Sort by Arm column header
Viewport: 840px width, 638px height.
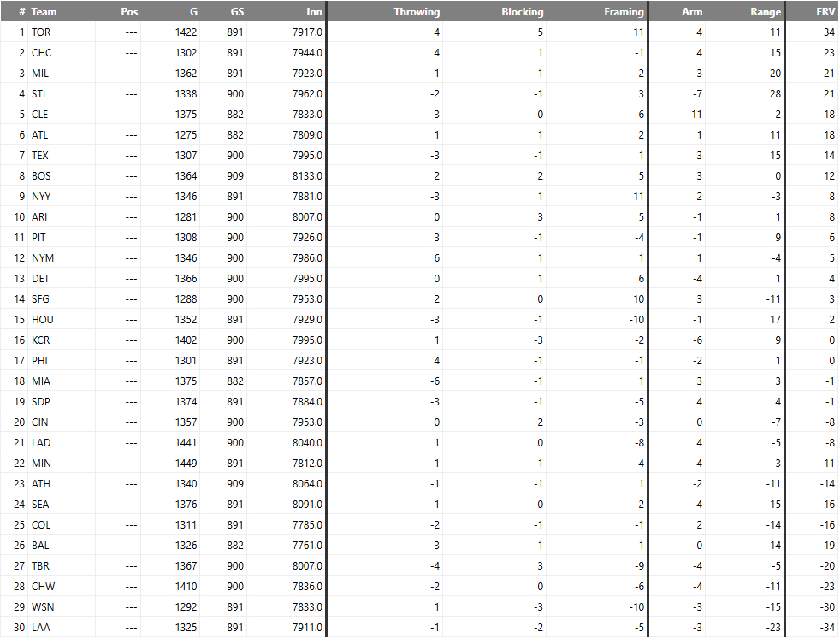pyautogui.click(x=692, y=12)
